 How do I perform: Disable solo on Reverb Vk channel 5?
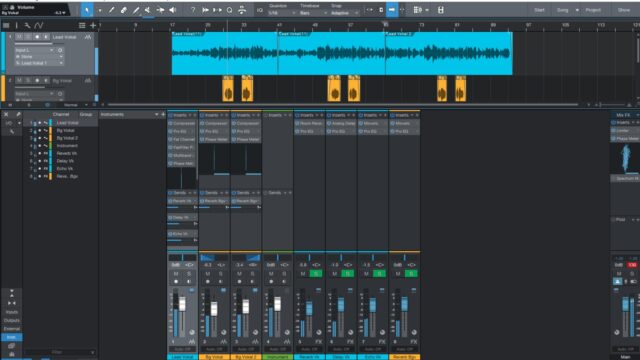(x=316, y=273)
